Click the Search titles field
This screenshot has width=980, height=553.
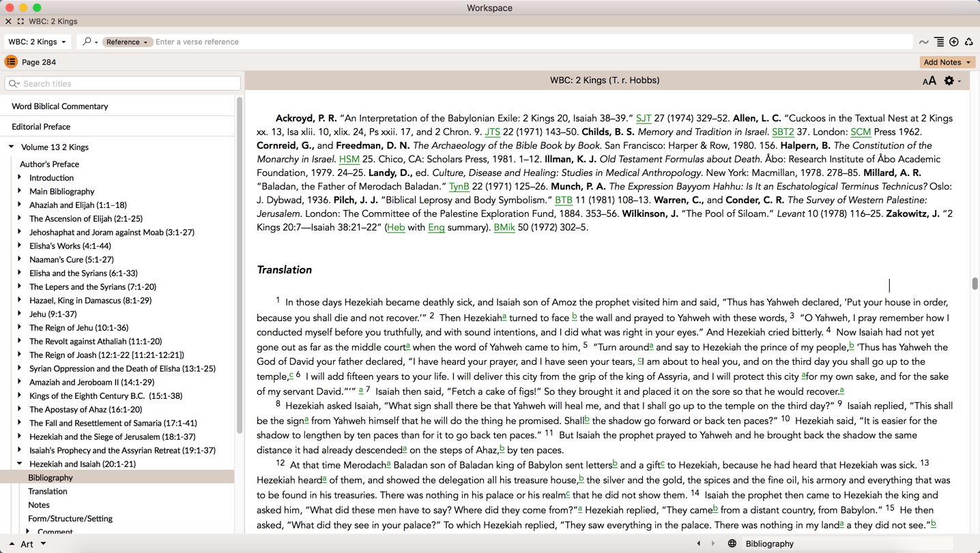tap(123, 84)
